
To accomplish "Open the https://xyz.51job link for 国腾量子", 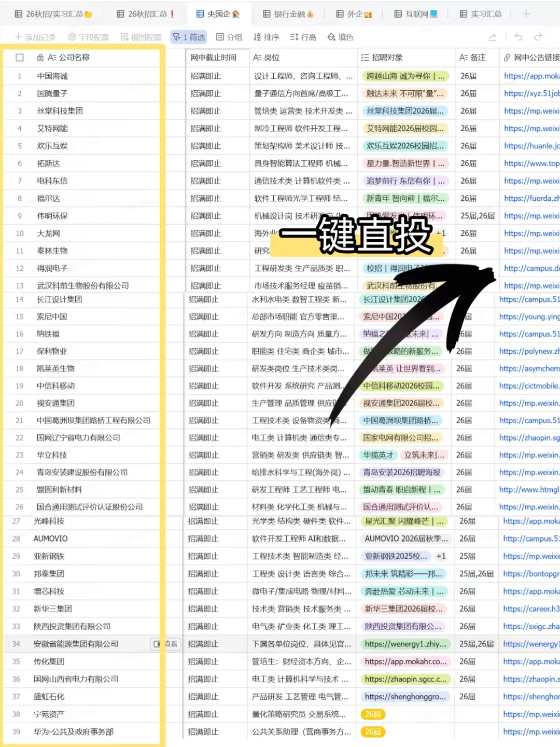I will (531, 93).
